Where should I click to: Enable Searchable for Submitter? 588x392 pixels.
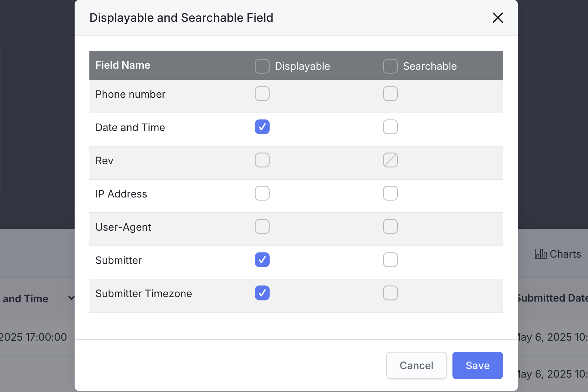[x=390, y=260]
